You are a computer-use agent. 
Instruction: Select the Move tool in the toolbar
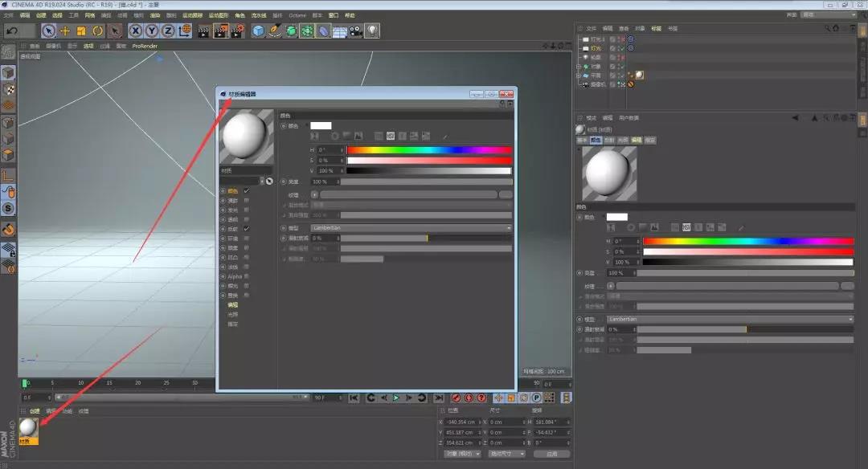point(65,31)
